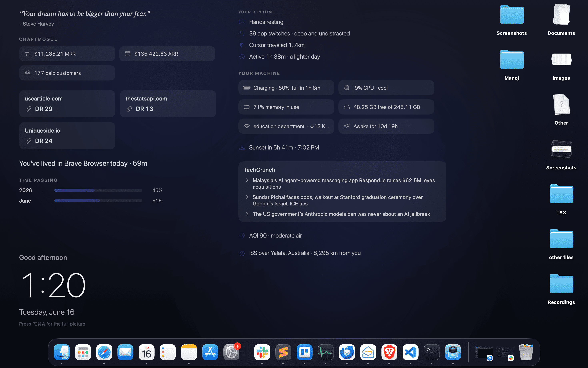588x368 pixels.
Task: Launch Brave Browser from the dock
Action: point(389,352)
